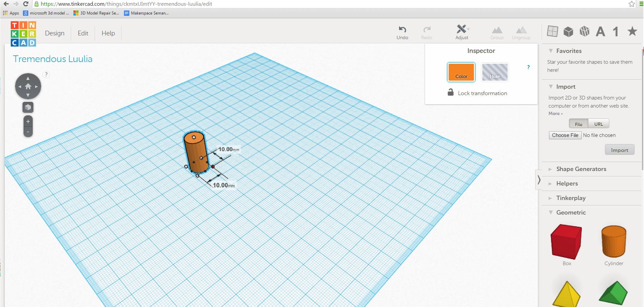
Task: Click the upper 10.00mm dimension label
Action: [x=229, y=149]
